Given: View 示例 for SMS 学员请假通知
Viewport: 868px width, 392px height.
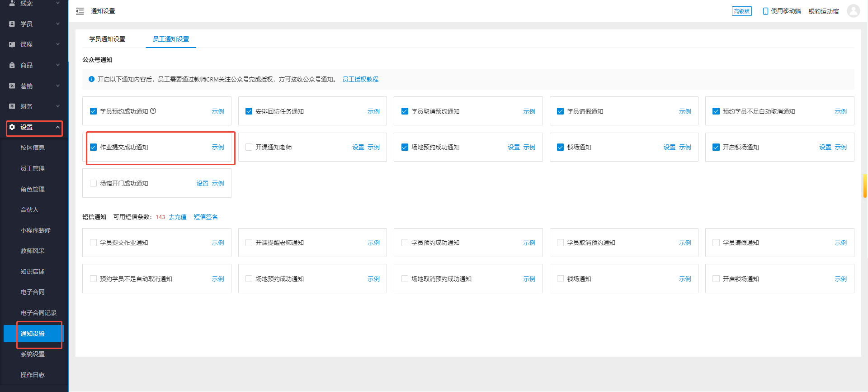Looking at the screenshot, I should point(841,243).
